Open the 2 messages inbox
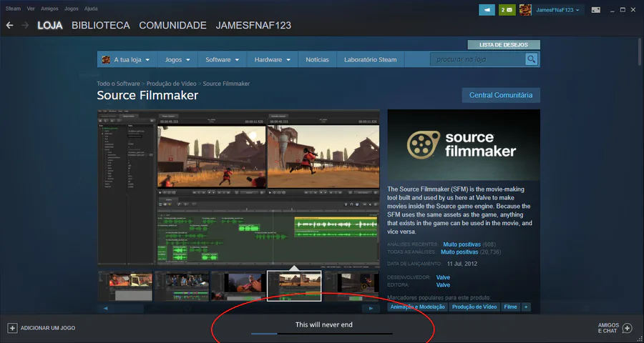The image size is (644, 343). tap(507, 10)
